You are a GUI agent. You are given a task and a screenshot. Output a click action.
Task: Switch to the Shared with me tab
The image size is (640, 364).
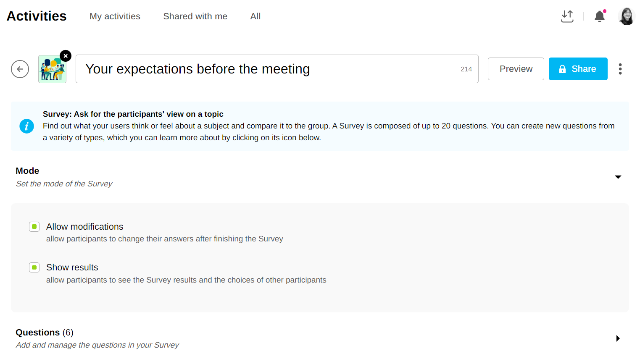(195, 16)
